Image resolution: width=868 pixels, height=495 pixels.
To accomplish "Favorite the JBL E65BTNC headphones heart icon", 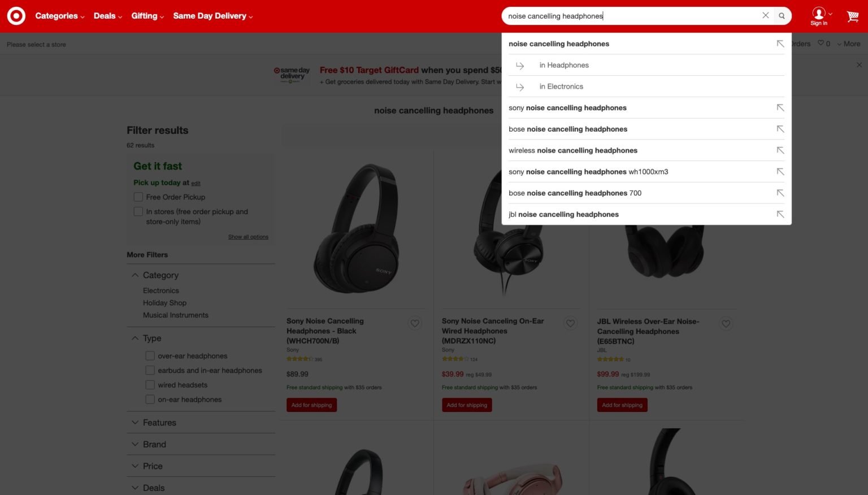I will tap(726, 324).
